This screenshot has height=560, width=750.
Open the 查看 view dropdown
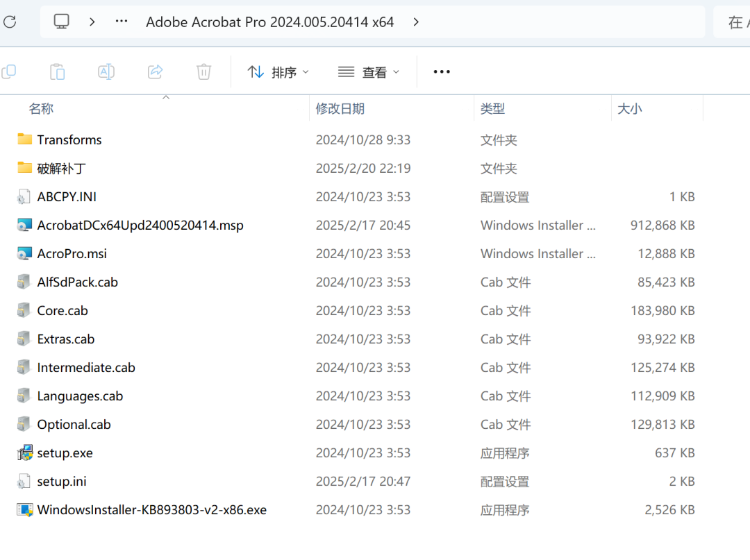coord(369,72)
